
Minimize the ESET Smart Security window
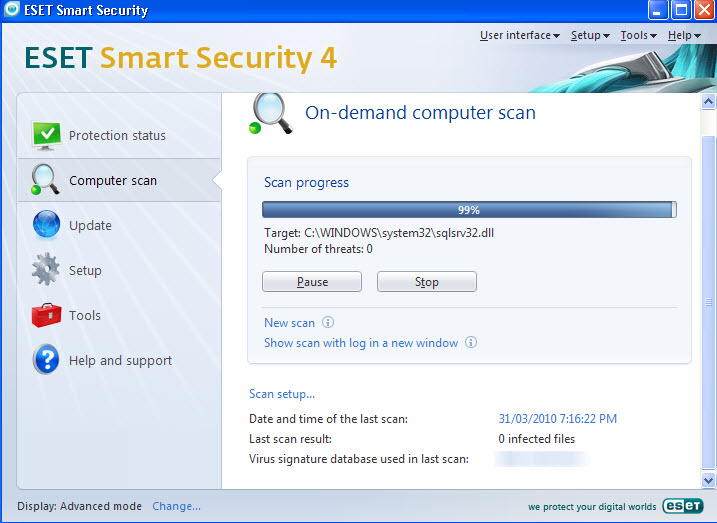point(658,10)
